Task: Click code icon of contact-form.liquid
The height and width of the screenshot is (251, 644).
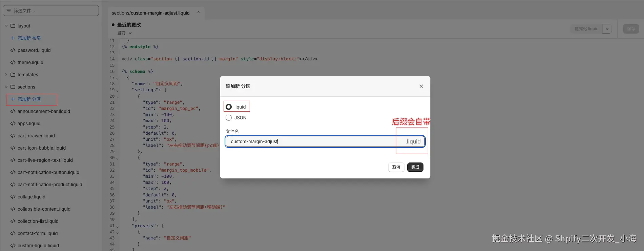Action: click(13, 233)
